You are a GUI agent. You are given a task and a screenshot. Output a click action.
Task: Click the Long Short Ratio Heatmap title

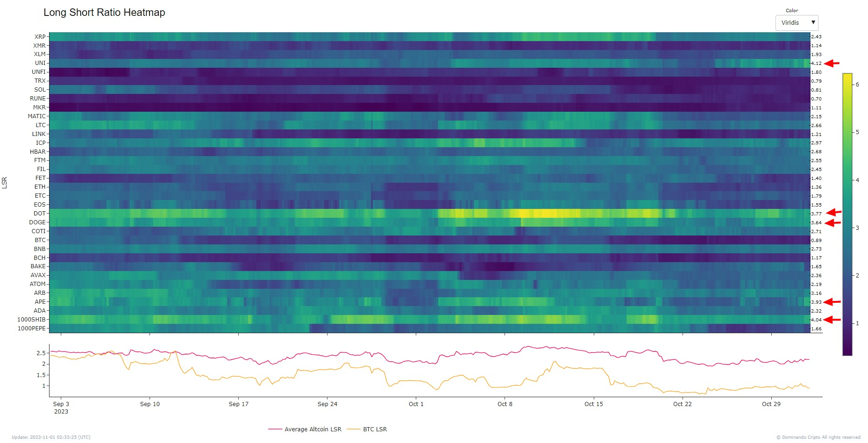[104, 13]
